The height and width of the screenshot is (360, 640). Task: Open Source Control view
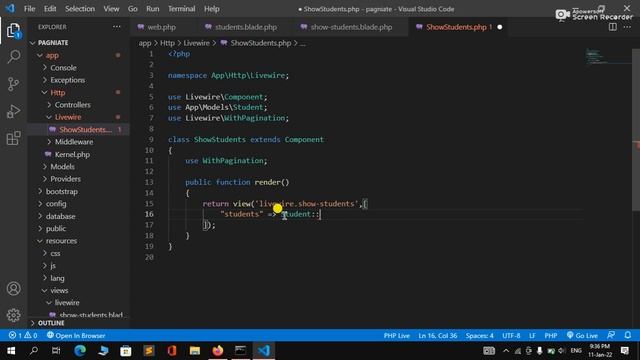tap(13, 84)
